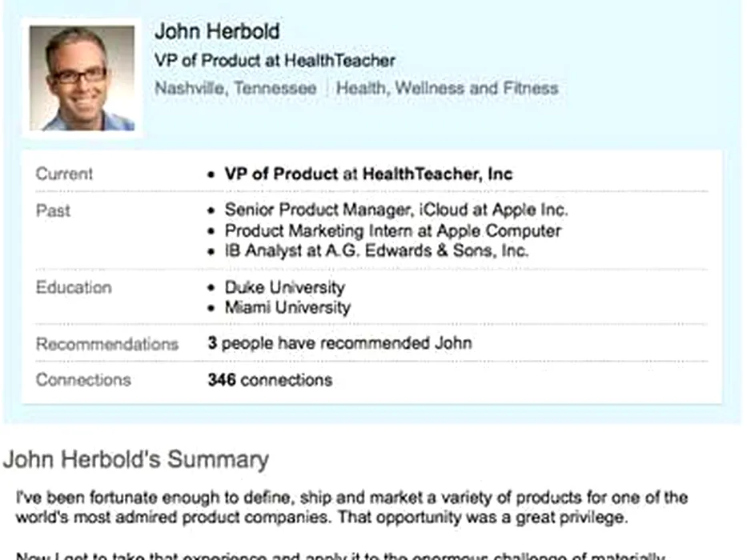Open the Miami University link
The width and height of the screenshot is (747, 560).
287,307
